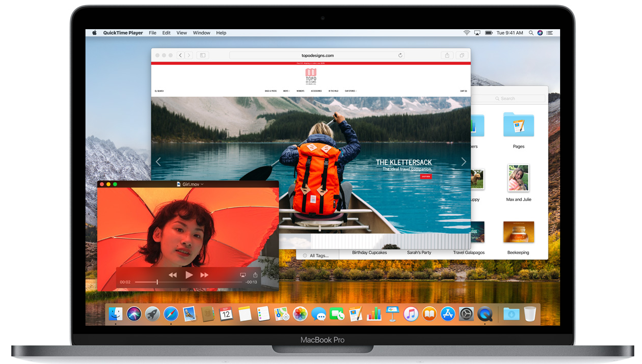Image resolution: width=642 pixels, height=364 pixels.
Task: Show all tabs in Safari
Action: tap(461, 55)
